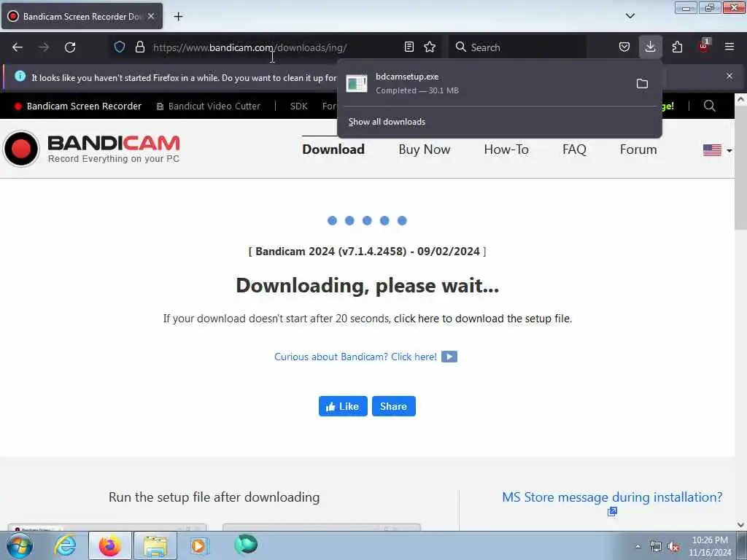Show bdcamsetup.exe in folder icon
Screen dimensions: 747x560
coord(642,84)
